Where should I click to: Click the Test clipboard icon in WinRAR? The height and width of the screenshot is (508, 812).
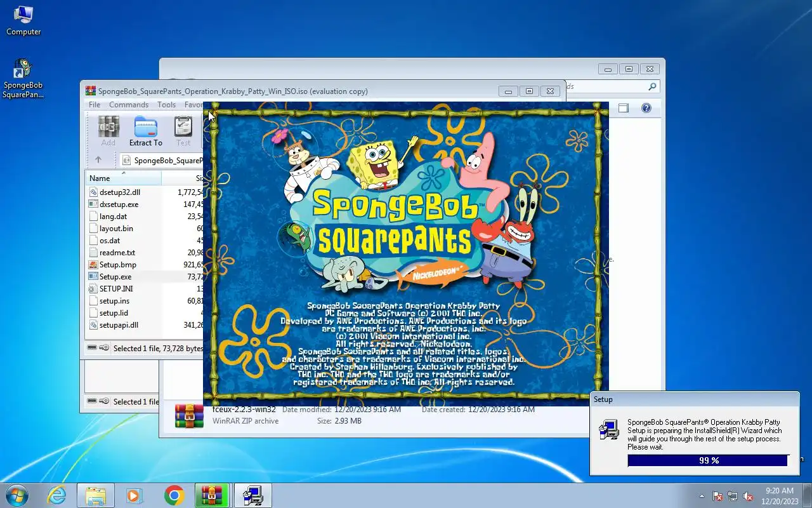[x=183, y=127]
